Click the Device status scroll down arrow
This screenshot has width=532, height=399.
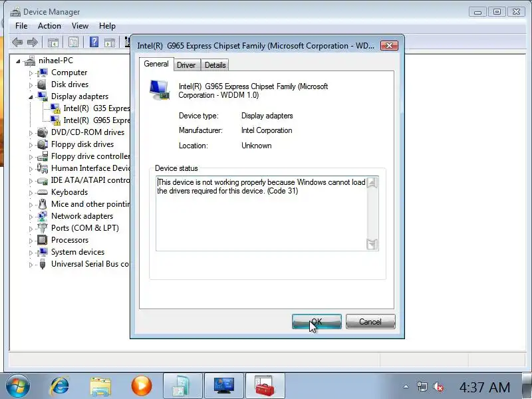[x=372, y=244]
